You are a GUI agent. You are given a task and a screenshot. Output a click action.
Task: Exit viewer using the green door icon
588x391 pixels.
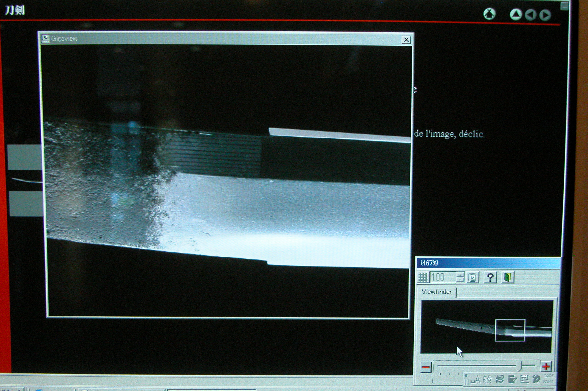[508, 277]
